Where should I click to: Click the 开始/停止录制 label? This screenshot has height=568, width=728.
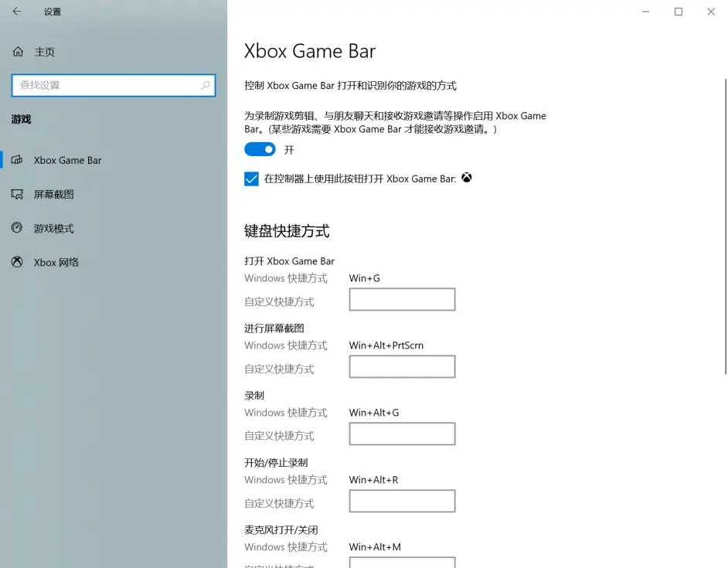[x=276, y=463]
